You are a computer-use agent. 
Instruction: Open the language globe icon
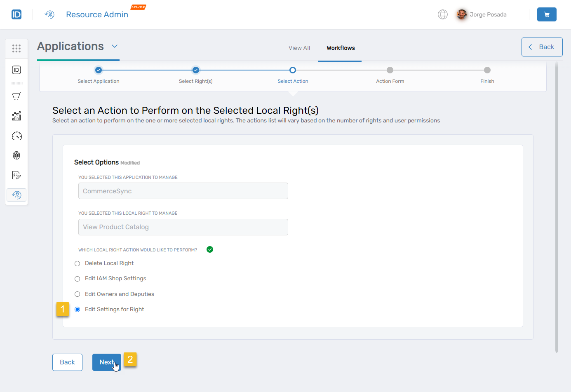[x=442, y=14]
